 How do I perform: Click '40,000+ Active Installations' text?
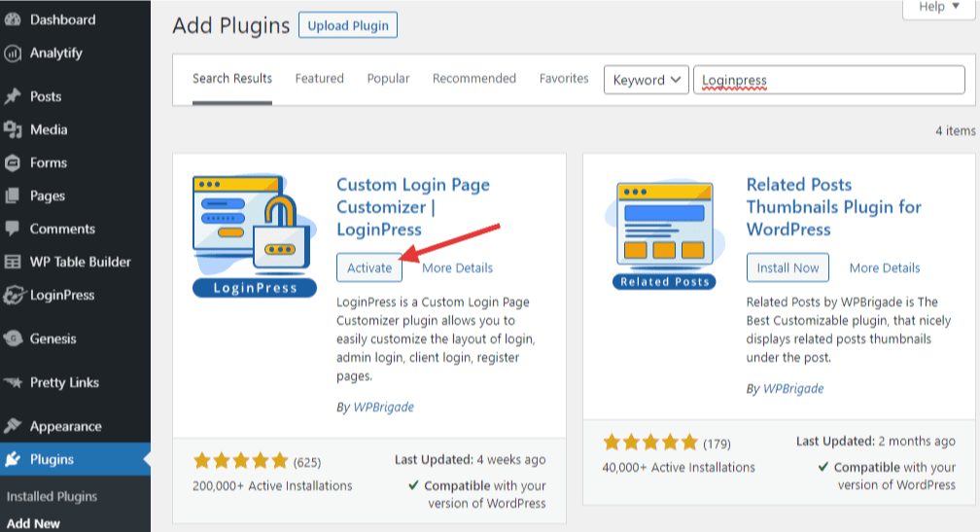pos(679,467)
